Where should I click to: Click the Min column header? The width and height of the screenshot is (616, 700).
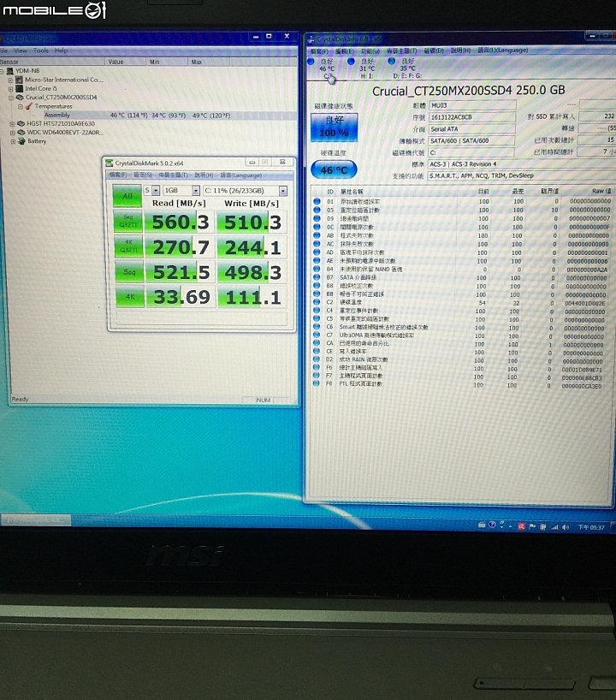pos(167,62)
